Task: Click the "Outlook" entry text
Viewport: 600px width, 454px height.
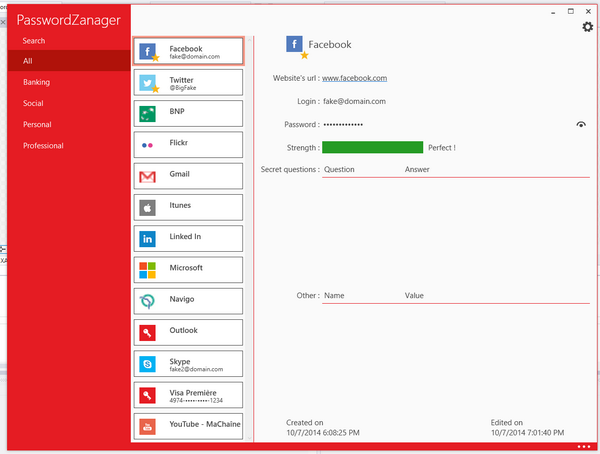Action: 184,330
